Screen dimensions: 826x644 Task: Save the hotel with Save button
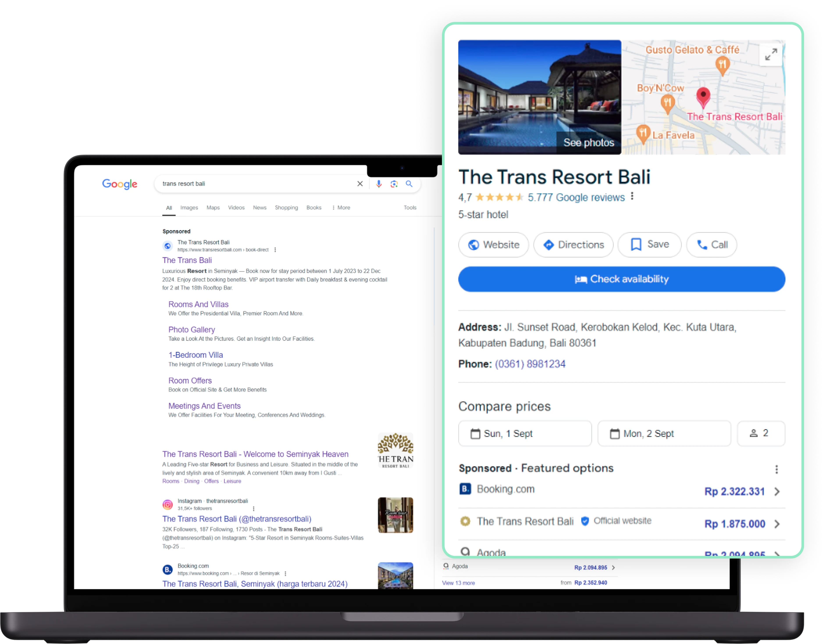coord(649,245)
